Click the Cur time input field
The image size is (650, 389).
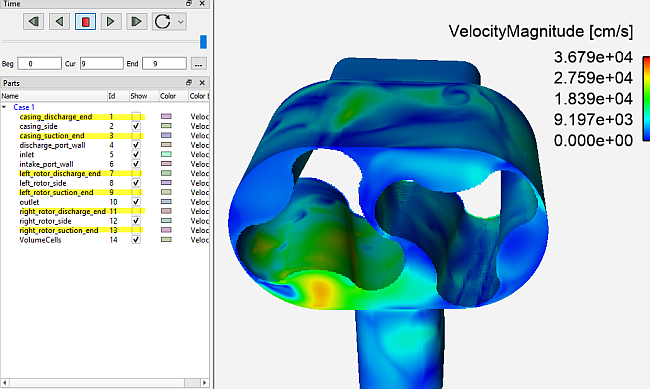[102, 63]
